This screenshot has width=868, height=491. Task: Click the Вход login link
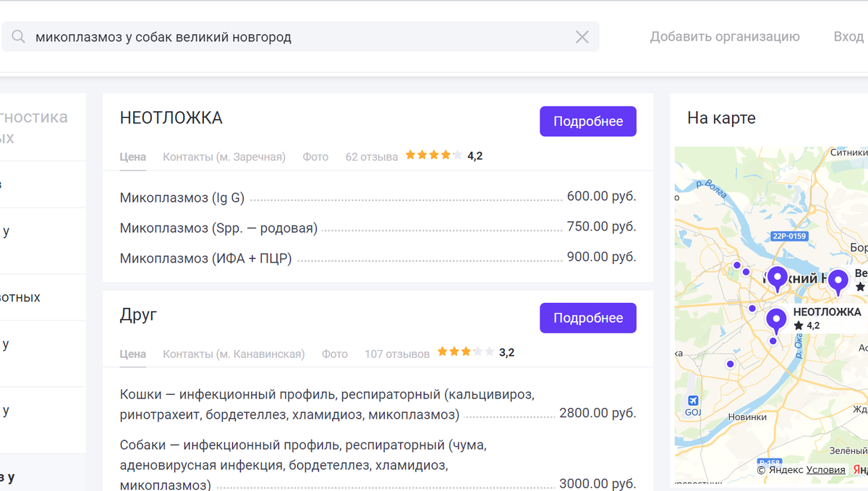click(x=848, y=36)
